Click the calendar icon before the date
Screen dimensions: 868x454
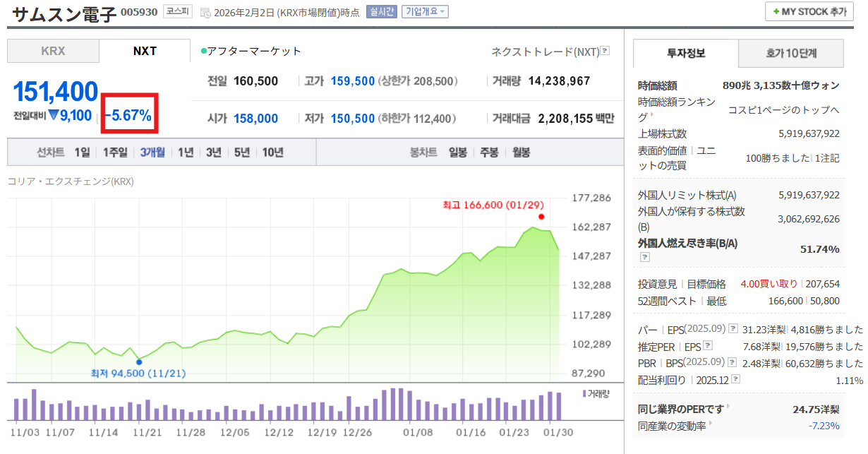point(205,13)
